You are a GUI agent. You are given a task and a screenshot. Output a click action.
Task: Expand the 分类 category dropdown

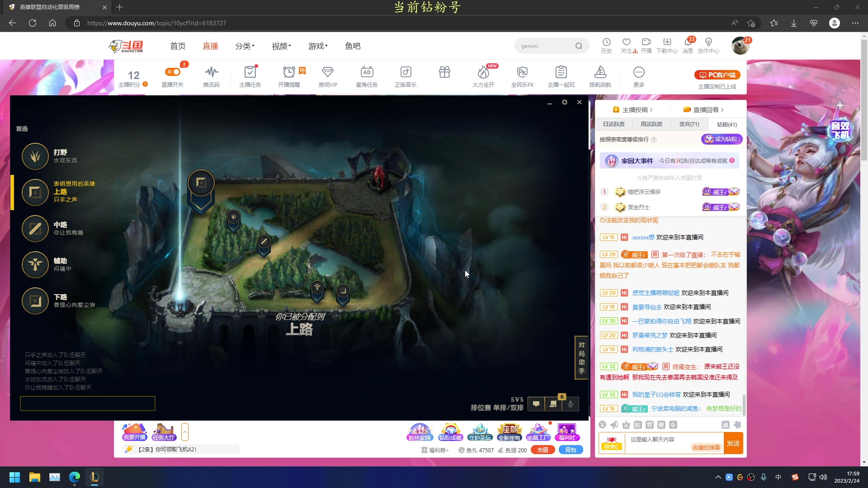coord(245,46)
